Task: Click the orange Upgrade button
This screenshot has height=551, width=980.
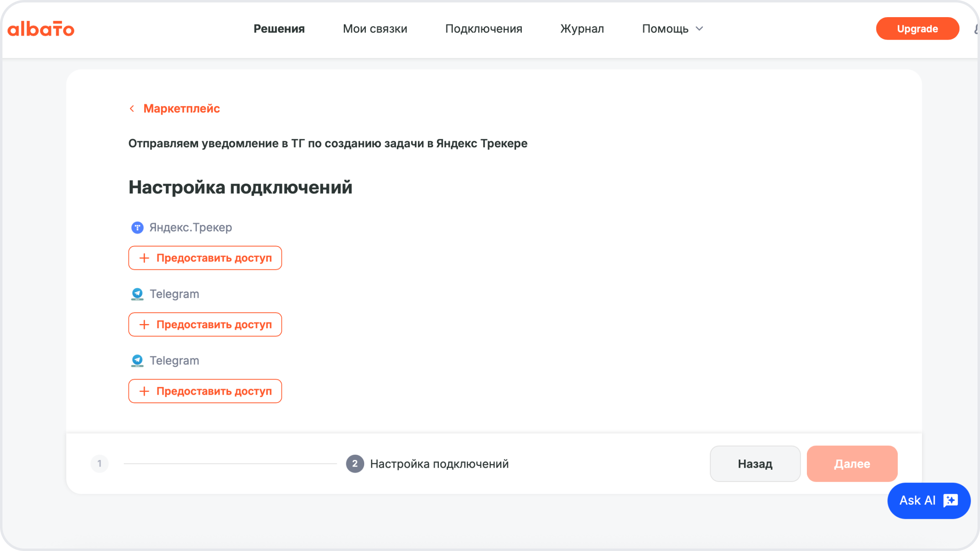Action: coord(917,29)
